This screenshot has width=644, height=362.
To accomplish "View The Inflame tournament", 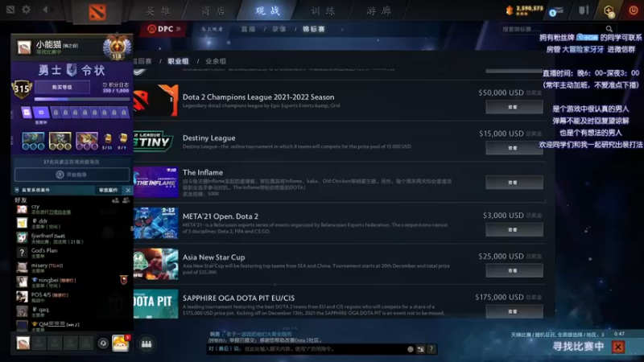I will 514,183.
